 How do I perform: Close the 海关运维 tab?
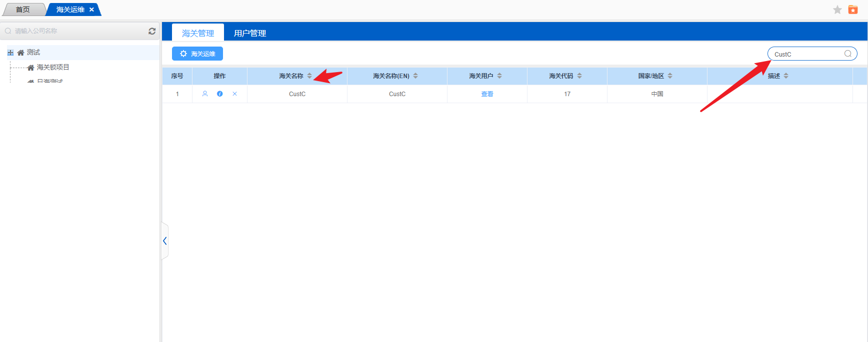click(91, 10)
